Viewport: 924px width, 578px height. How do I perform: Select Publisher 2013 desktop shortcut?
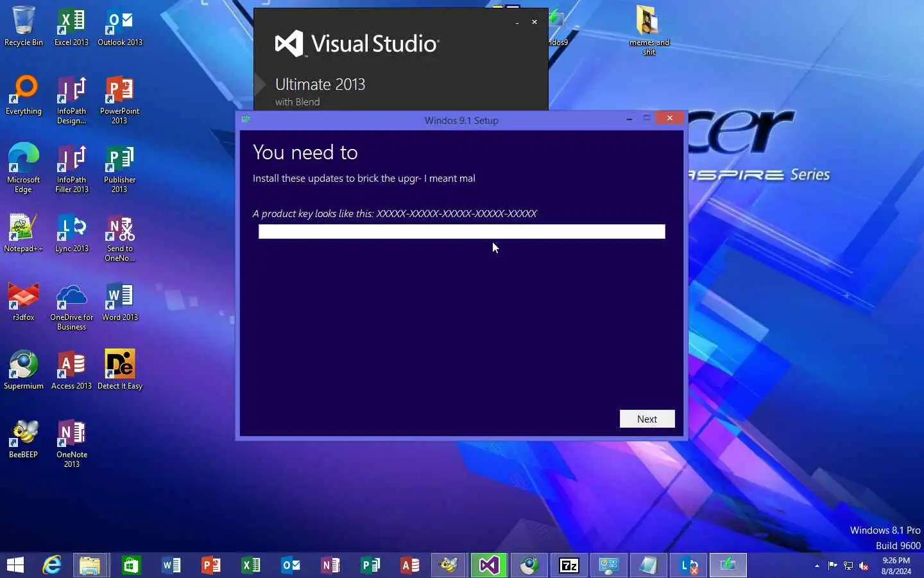[x=119, y=168]
